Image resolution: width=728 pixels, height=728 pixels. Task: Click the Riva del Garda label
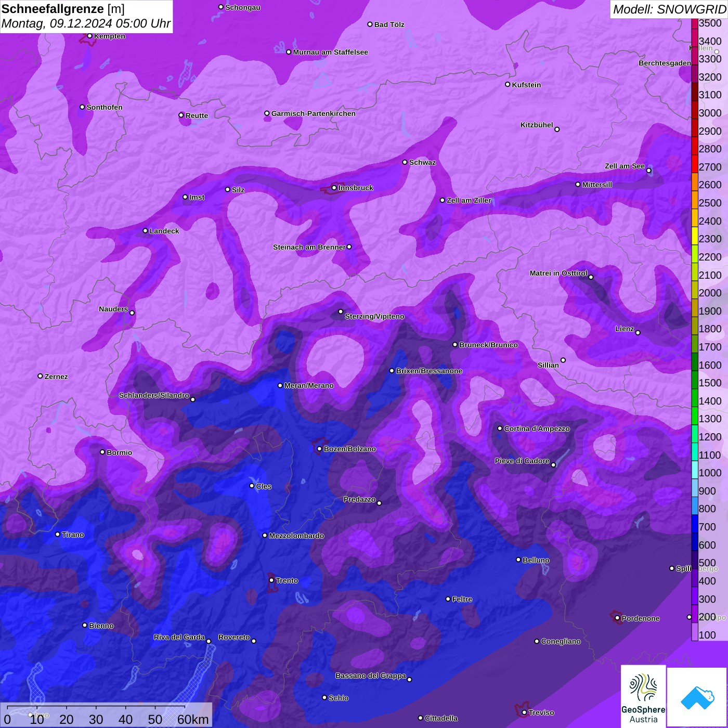point(179,637)
